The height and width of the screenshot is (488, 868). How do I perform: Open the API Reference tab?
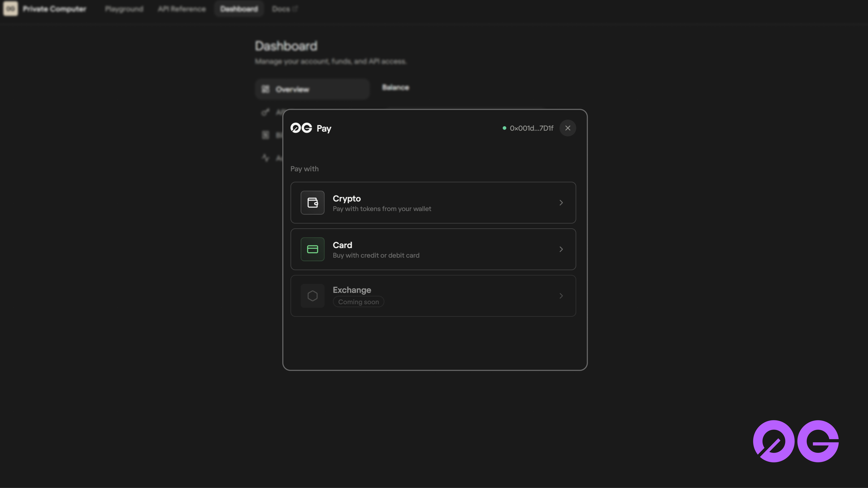[x=182, y=9]
